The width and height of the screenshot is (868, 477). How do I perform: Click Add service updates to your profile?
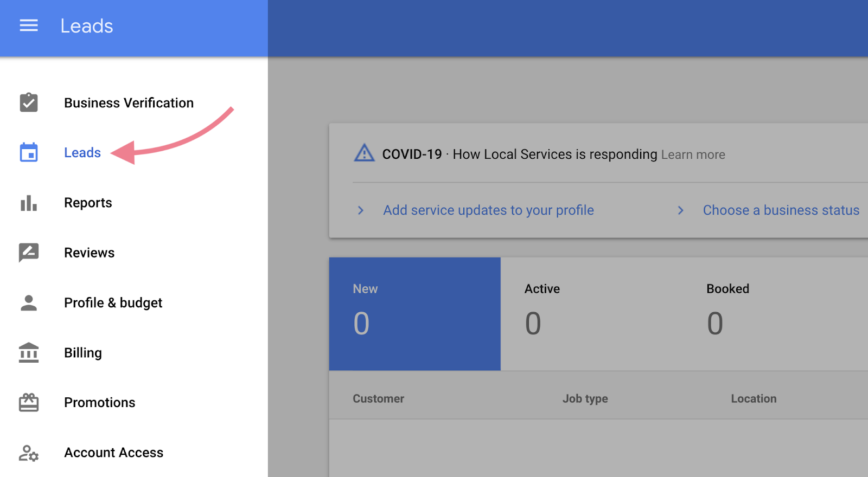488,210
